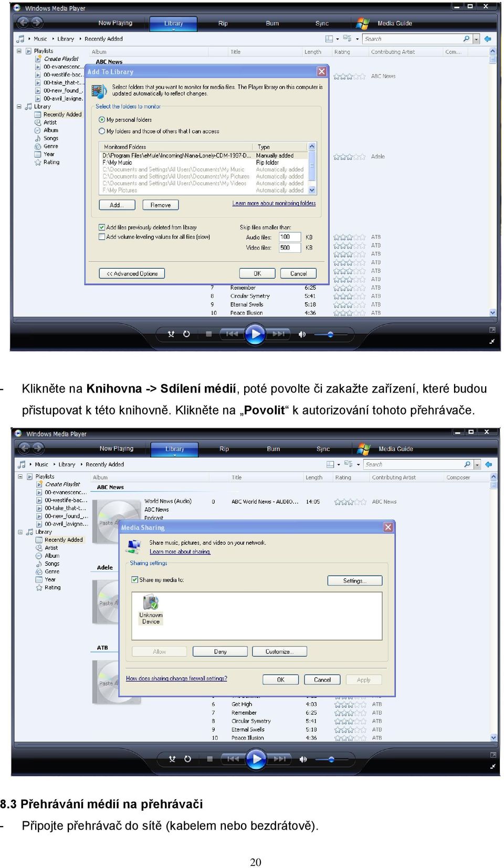Image resolution: width=504 pixels, height=868 pixels.
Task: Click Add... button in Add To Library
Action: 117,205
